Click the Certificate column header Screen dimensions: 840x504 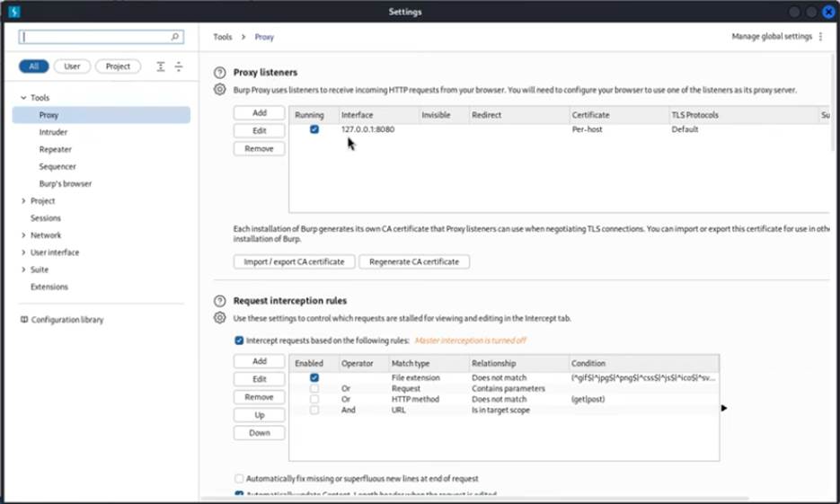click(618, 115)
